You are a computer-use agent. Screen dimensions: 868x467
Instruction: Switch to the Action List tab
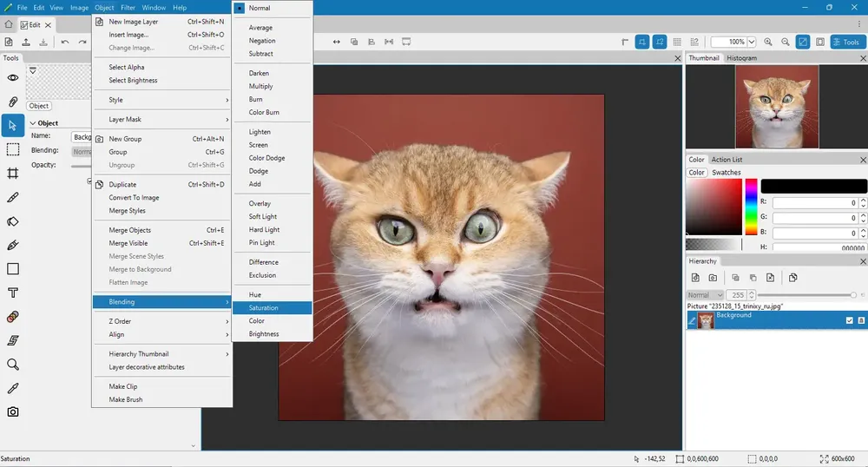(x=727, y=160)
